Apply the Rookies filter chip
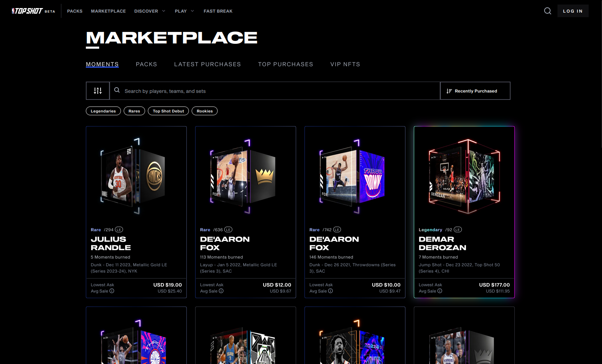The width and height of the screenshot is (602, 364). click(205, 111)
